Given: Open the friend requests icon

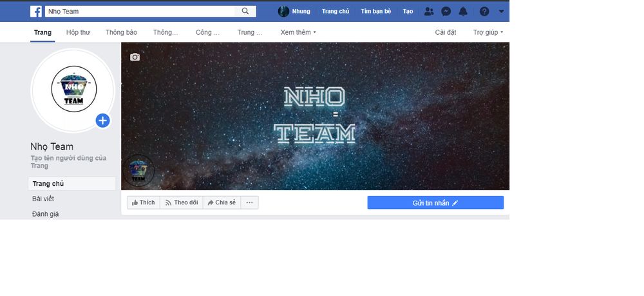Looking at the screenshot, I should pos(430,11).
